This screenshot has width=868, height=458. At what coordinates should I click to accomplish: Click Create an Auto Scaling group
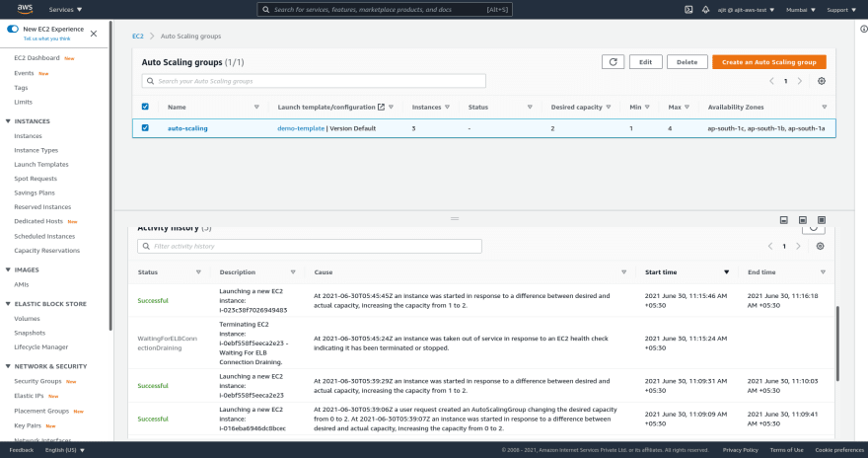coord(769,62)
